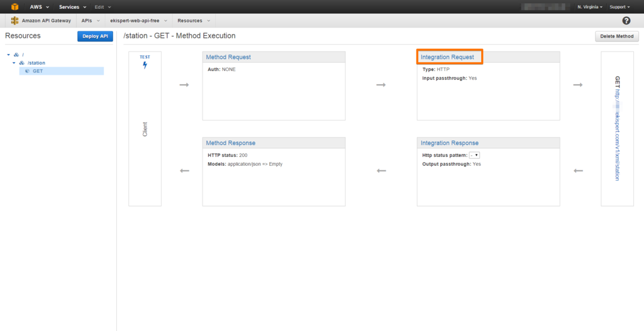Image resolution: width=644 pixels, height=331 pixels.
Task: Click the root resource icon
Action: pos(16,55)
